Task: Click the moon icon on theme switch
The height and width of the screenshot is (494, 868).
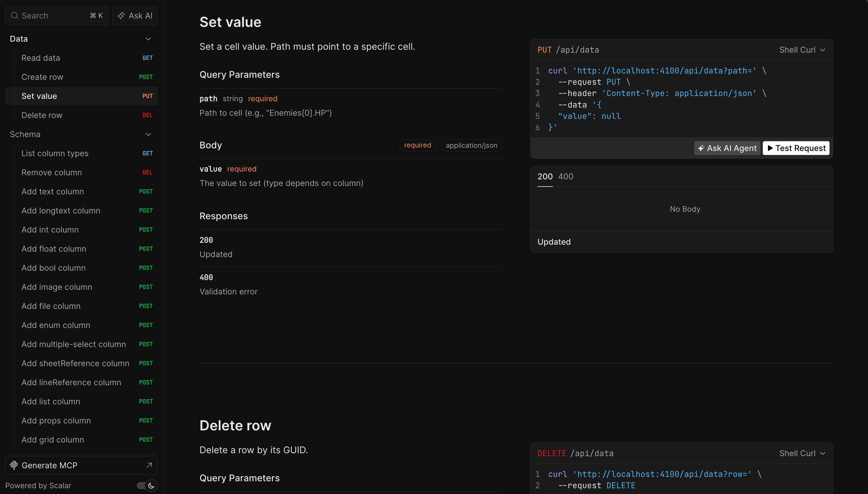Action: pos(151,486)
